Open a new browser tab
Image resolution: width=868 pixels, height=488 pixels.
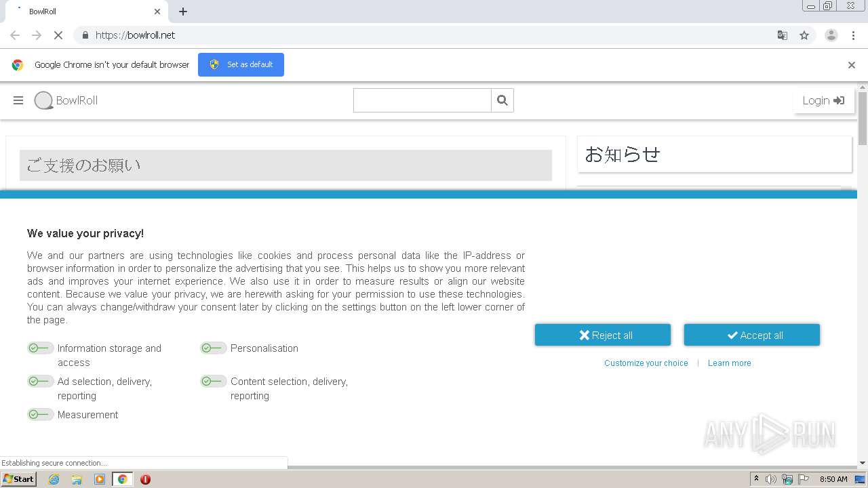(x=183, y=12)
